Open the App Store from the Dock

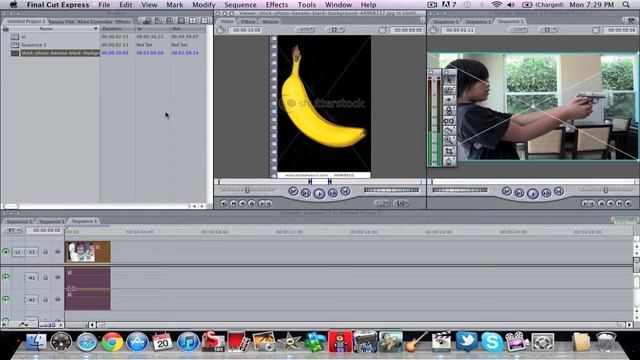coord(137,342)
